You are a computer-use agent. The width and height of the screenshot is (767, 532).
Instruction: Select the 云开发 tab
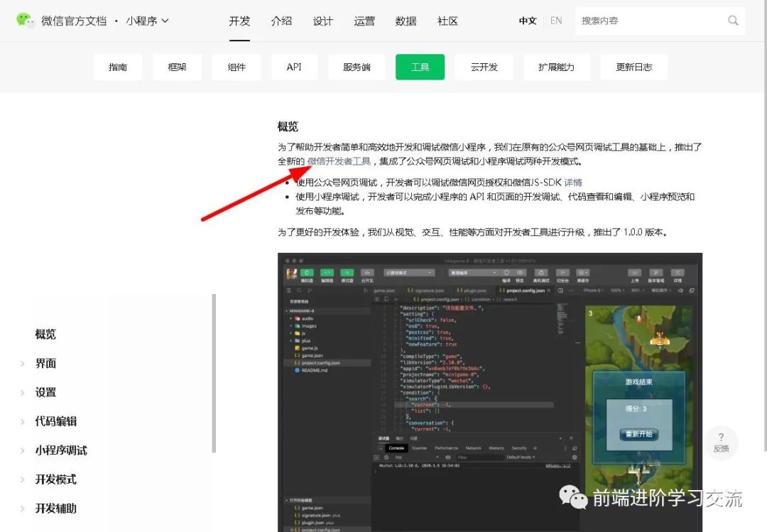pos(484,67)
